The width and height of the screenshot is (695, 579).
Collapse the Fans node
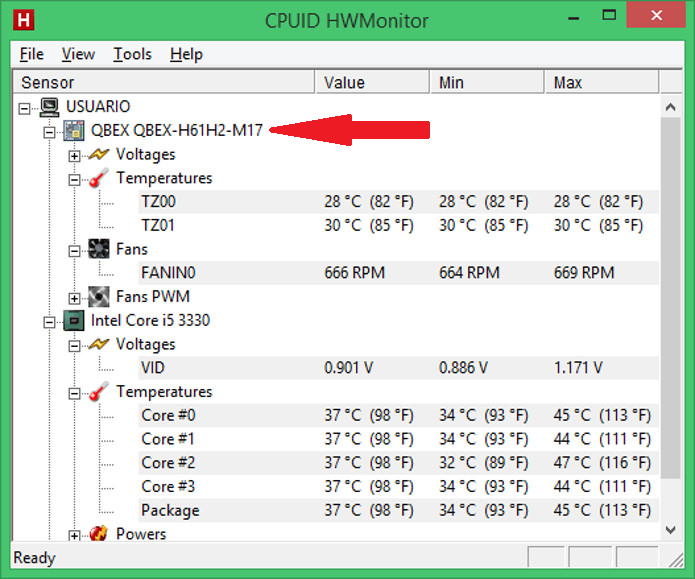(74, 251)
